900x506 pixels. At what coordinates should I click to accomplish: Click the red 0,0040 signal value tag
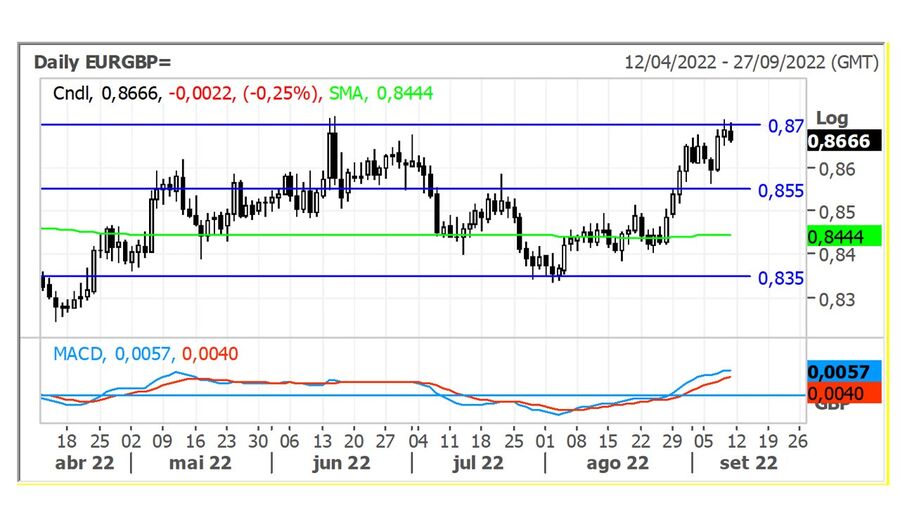pyautogui.click(x=843, y=392)
